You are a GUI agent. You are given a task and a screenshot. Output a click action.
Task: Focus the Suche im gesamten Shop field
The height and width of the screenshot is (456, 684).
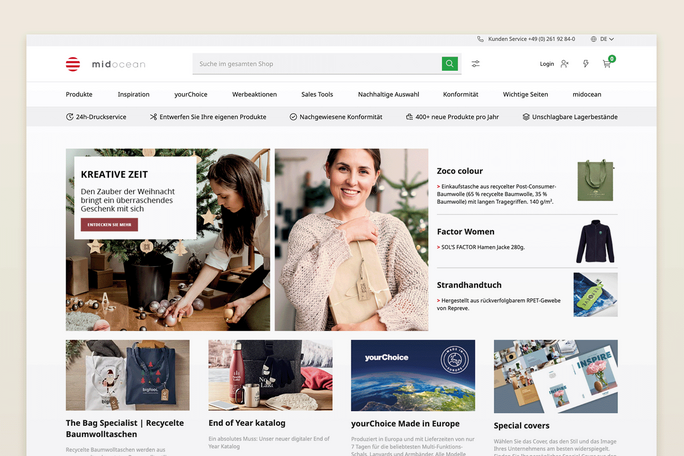point(315,64)
